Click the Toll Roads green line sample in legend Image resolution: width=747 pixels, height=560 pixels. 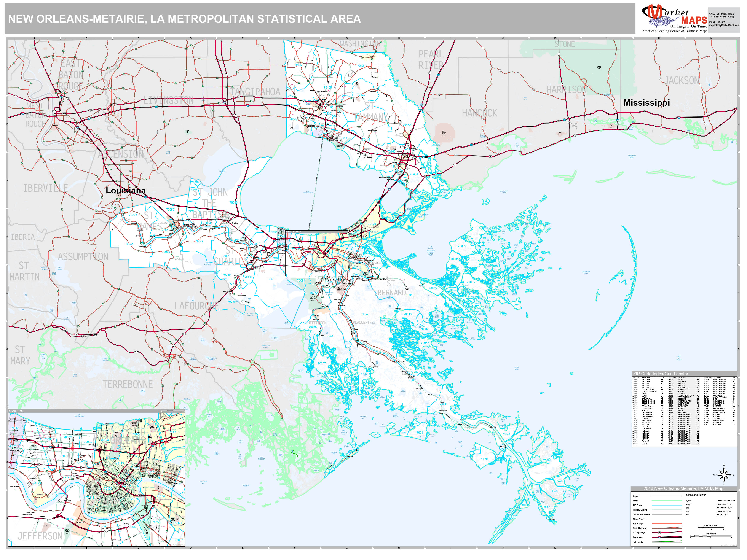[x=667, y=542]
